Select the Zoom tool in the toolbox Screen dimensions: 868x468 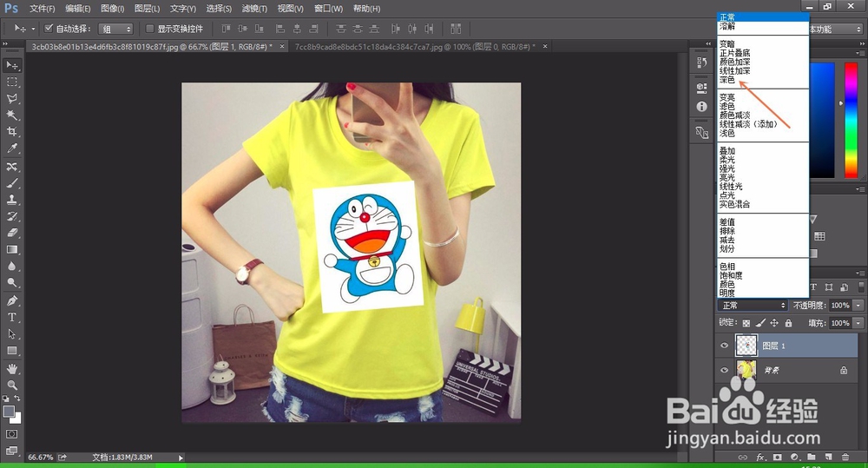11,385
